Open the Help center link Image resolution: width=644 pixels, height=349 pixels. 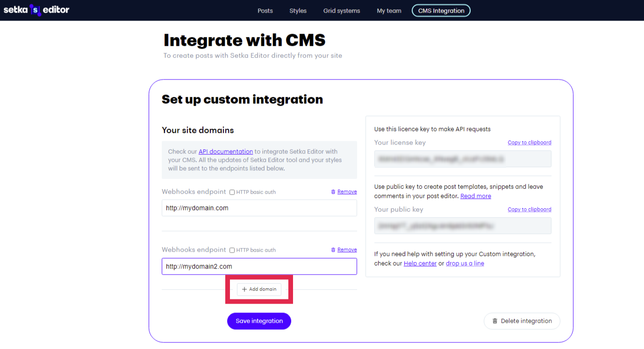(420, 263)
